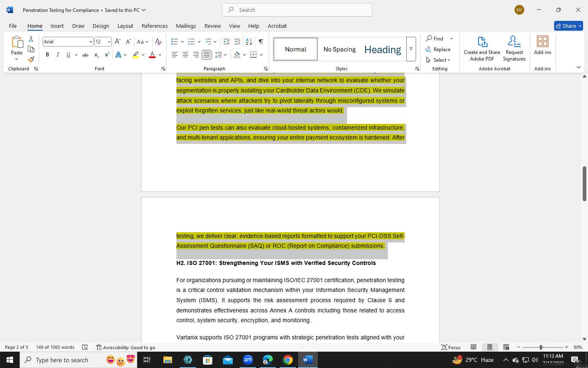Expand the numbering list dropdown arrow
Viewport: 588px width, 368px height.
[199, 42]
